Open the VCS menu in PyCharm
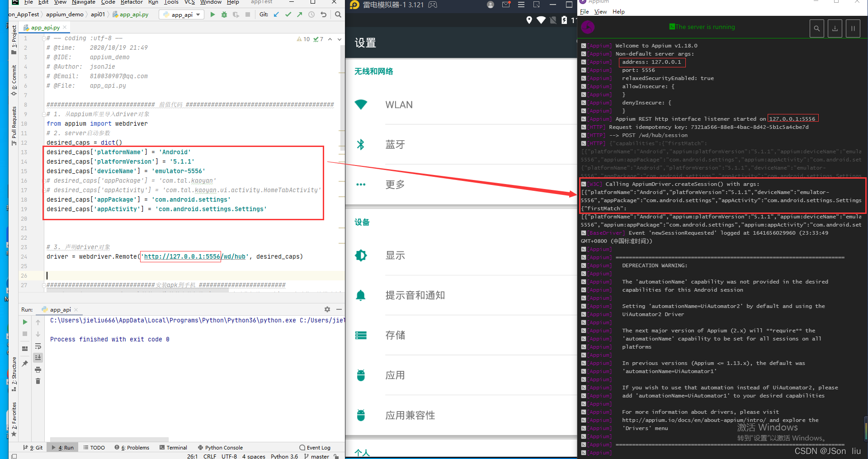The width and height of the screenshot is (868, 459). (189, 2)
